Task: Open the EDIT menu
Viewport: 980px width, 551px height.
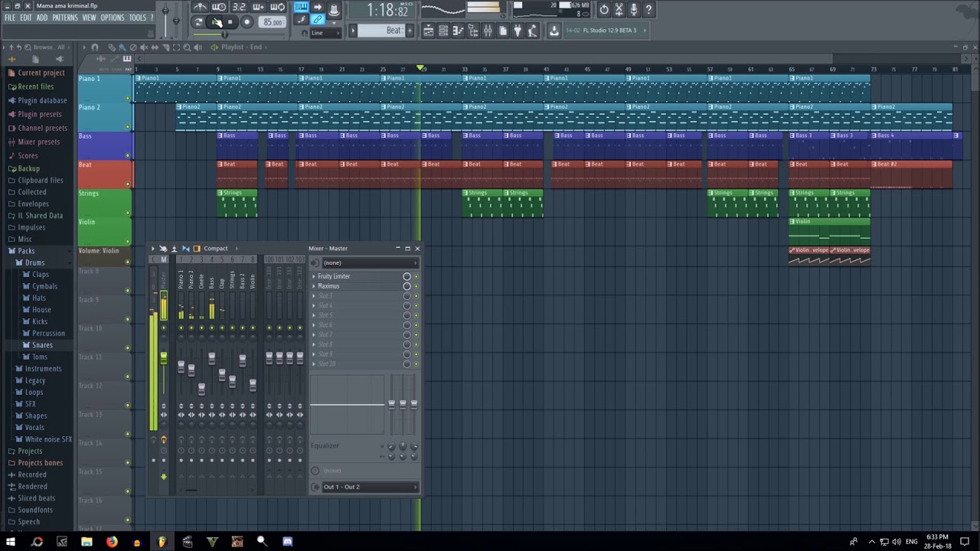Action: click(26, 18)
